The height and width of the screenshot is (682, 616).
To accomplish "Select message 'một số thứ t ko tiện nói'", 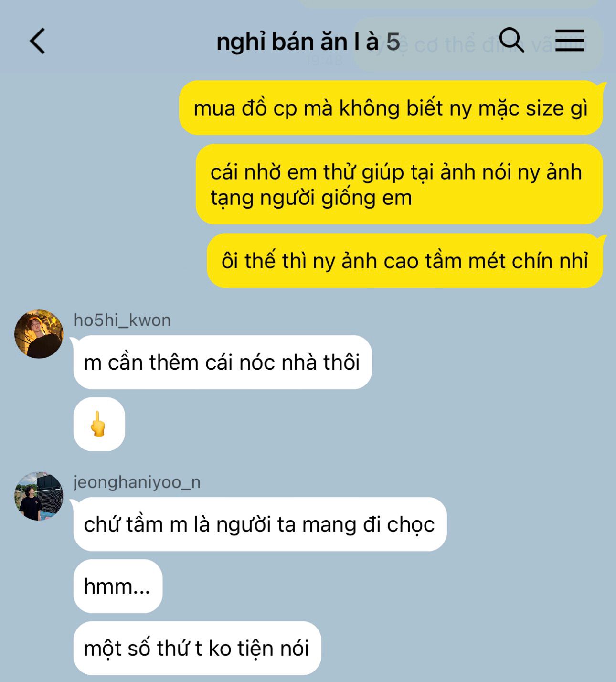I will coord(197,648).
